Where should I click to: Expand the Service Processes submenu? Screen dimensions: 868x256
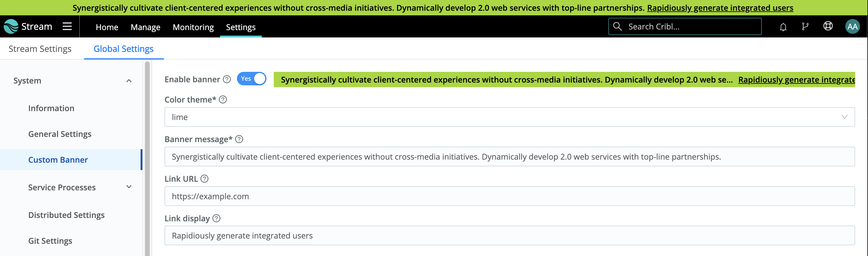coord(129,187)
